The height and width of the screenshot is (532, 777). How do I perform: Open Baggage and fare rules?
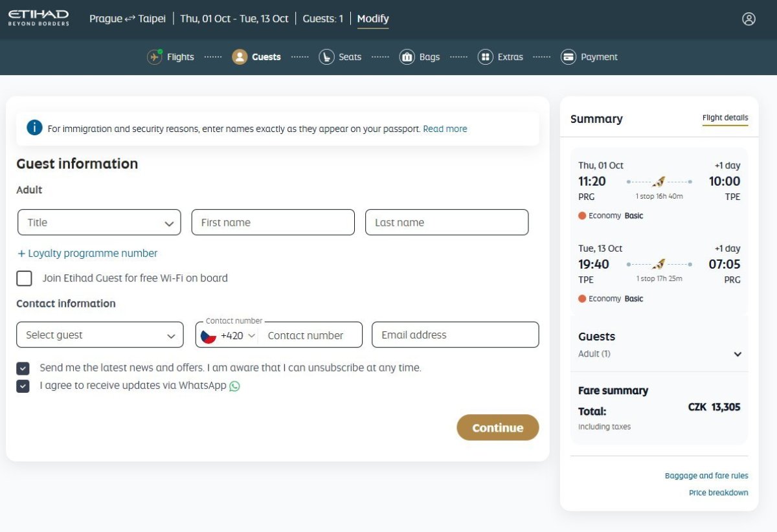point(706,476)
